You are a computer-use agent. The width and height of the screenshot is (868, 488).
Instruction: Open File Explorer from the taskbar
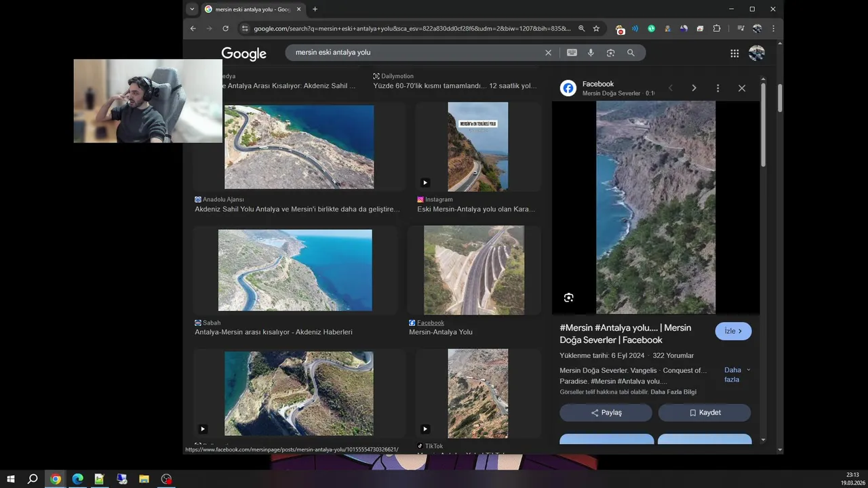coord(144,479)
